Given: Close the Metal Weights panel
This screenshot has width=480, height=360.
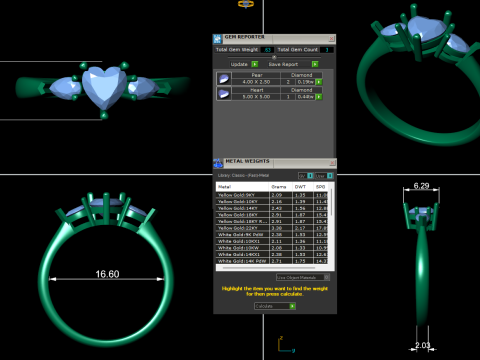Looking at the screenshot, I should (x=332, y=163).
